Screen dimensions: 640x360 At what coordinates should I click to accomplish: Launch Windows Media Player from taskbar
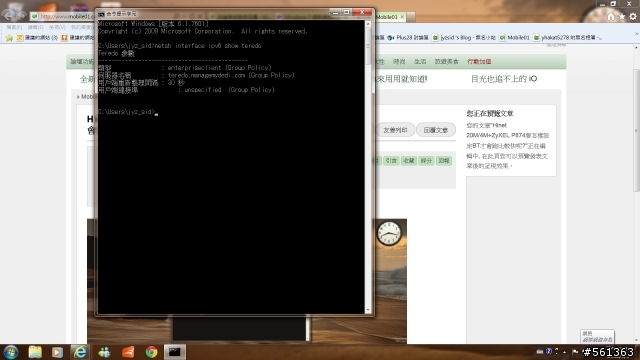[57, 352]
